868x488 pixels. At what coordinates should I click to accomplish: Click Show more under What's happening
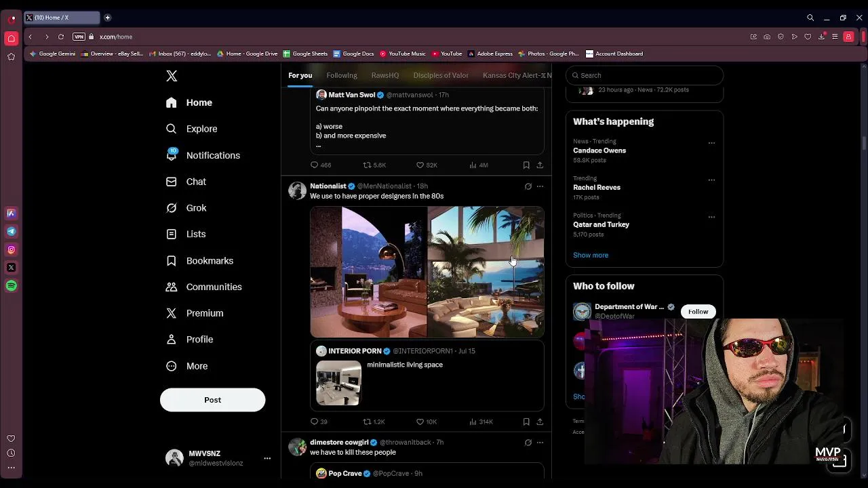click(591, 255)
